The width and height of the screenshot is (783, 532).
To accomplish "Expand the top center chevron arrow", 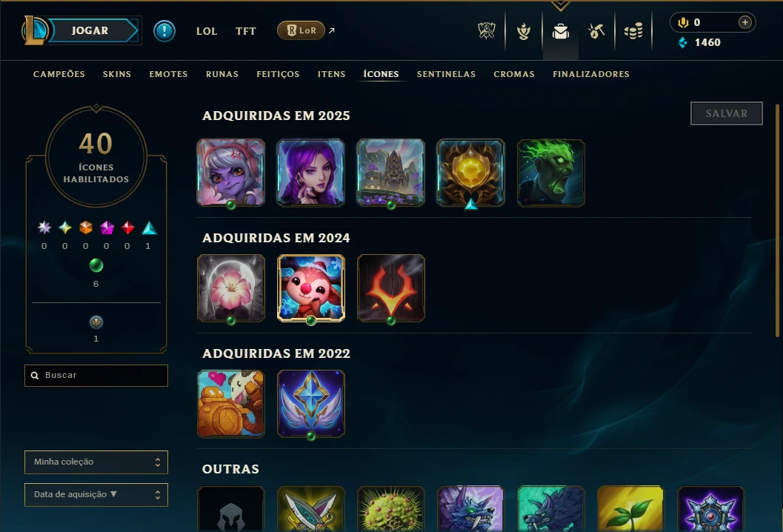I will click(560, 5).
